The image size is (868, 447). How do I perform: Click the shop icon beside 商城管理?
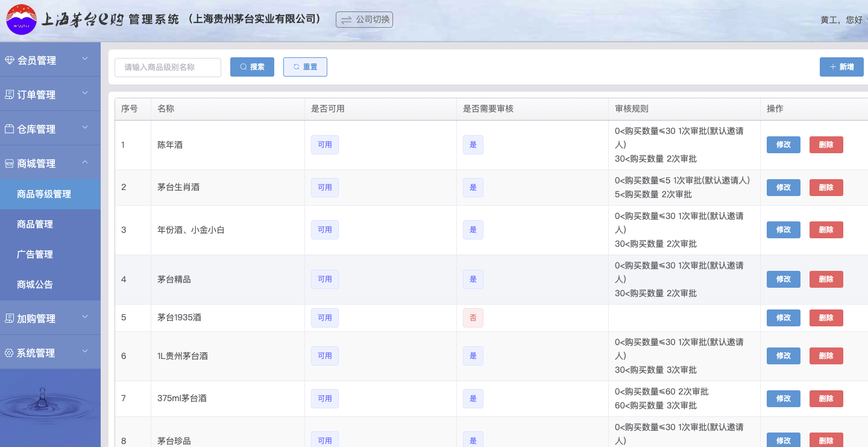pos(9,163)
